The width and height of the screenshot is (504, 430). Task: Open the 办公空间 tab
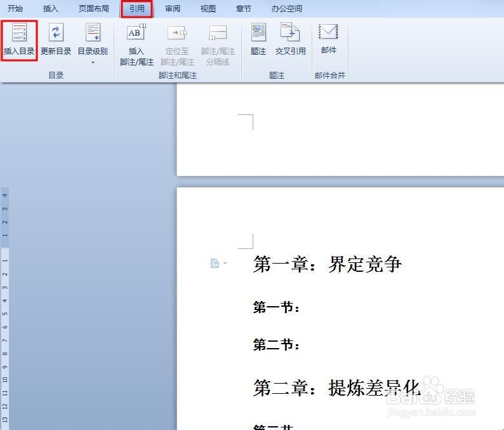coord(287,9)
